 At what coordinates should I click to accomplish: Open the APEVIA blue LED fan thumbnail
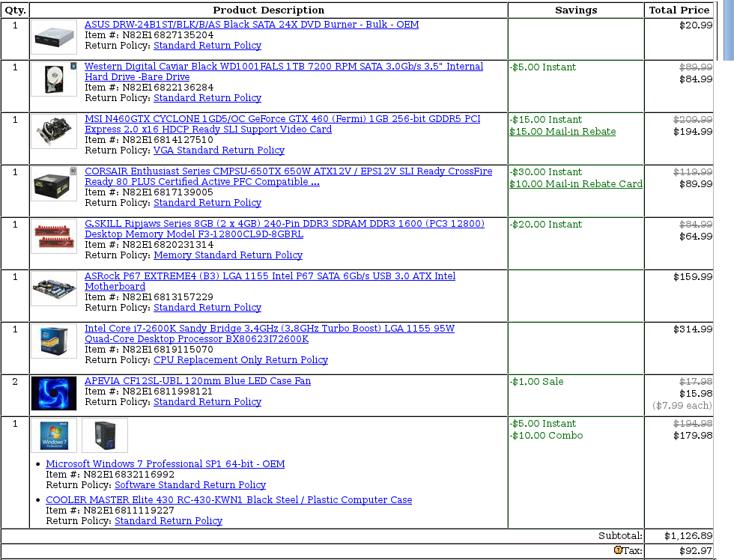pos(54,394)
